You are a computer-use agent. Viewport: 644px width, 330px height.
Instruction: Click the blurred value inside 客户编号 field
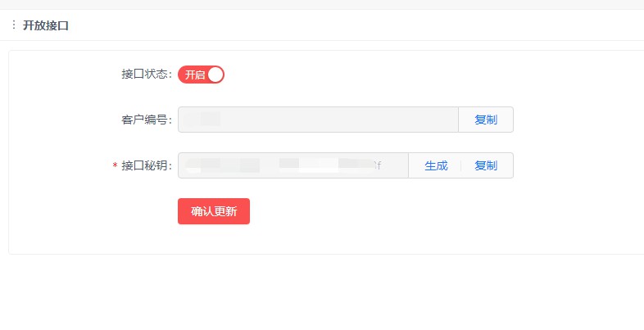click(202, 119)
